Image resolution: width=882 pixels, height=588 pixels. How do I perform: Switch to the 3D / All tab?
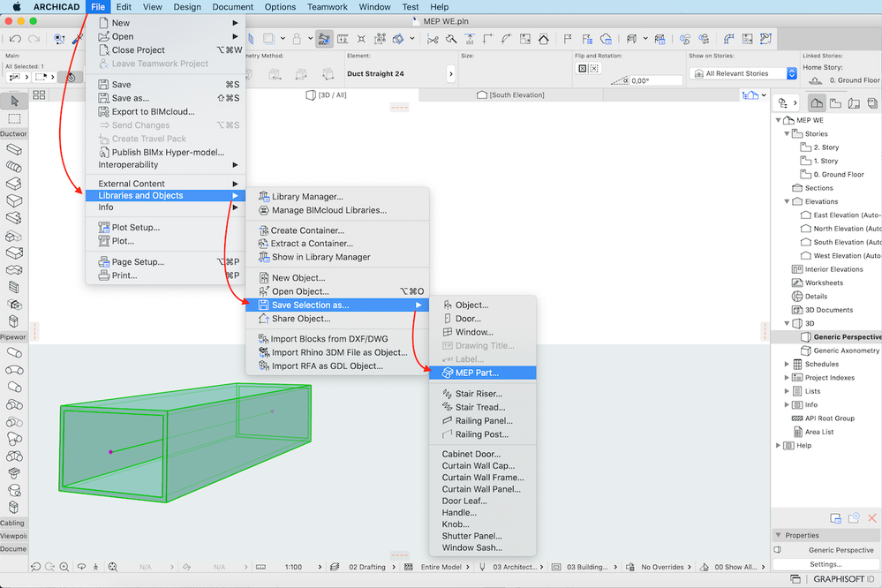pos(327,95)
